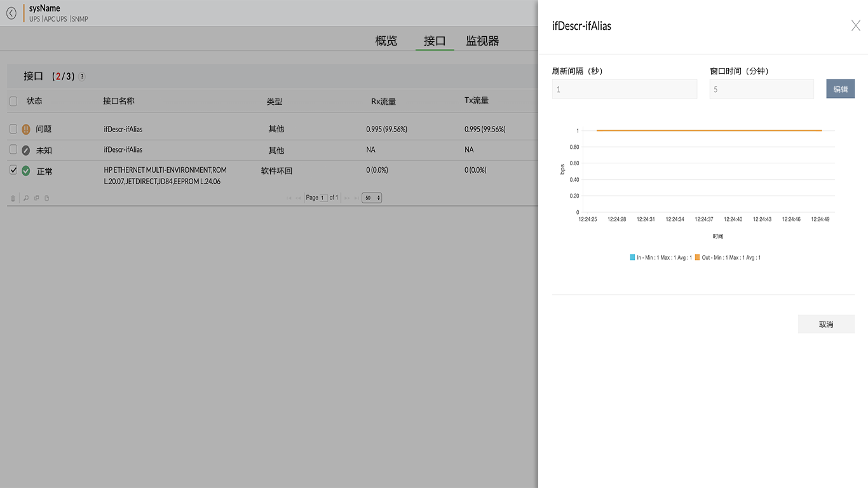Open the 监视器 tab
This screenshot has height=488, width=868.
pyautogui.click(x=482, y=41)
